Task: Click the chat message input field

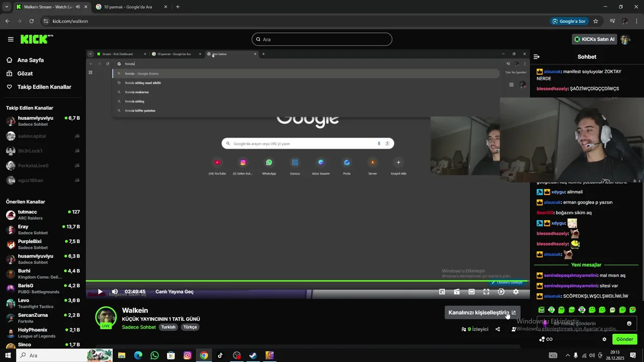Action: coord(587,323)
